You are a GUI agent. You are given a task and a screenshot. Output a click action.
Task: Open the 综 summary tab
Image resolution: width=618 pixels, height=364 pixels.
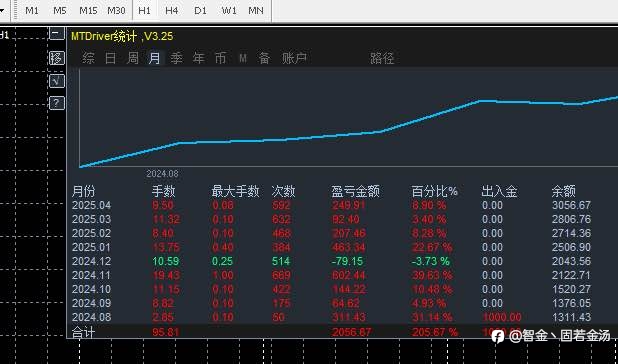pos(88,59)
